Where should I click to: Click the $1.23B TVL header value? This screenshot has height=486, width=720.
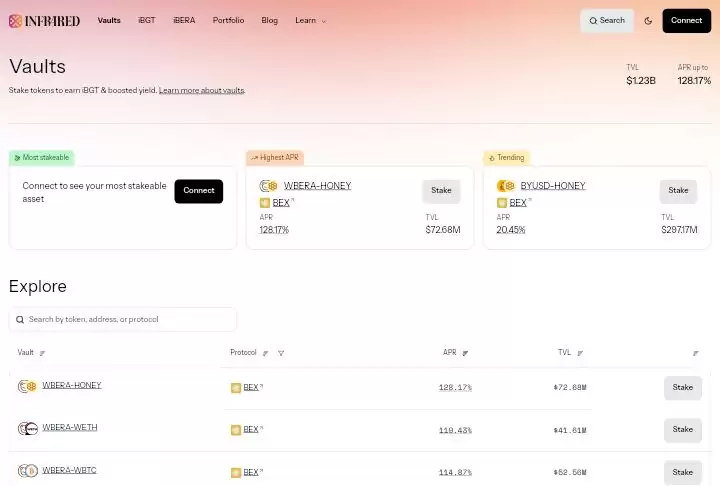pyautogui.click(x=641, y=81)
